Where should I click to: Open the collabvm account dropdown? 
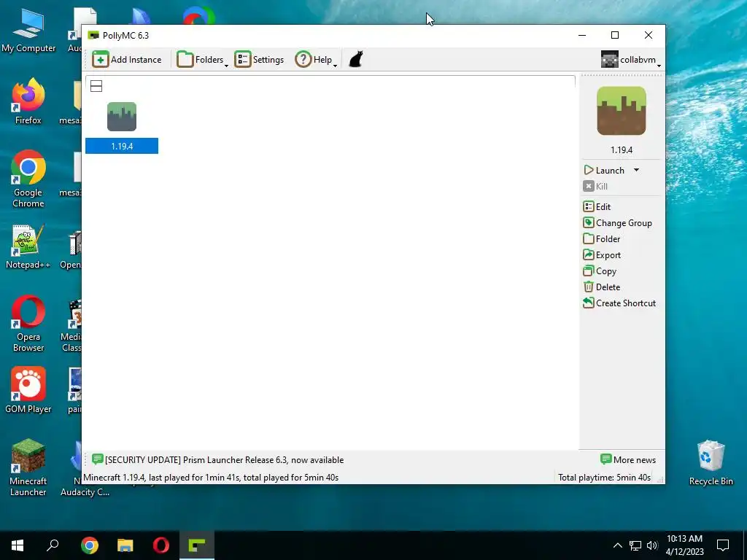click(631, 60)
